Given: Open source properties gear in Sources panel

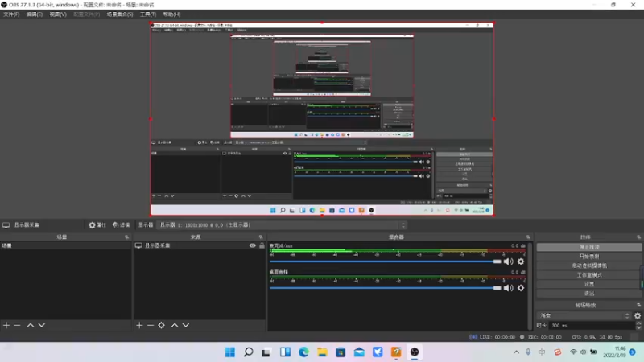Looking at the screenshot, I should 162,325.
